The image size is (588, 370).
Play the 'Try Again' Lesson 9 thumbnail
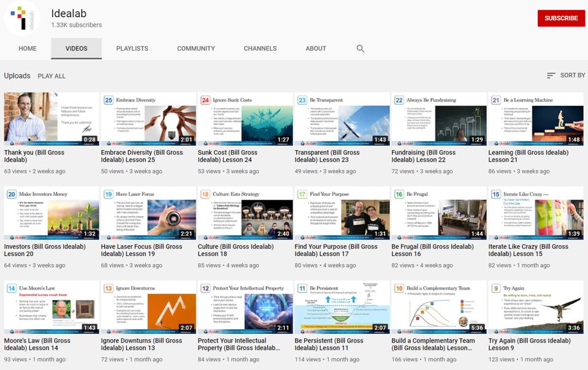536,305
